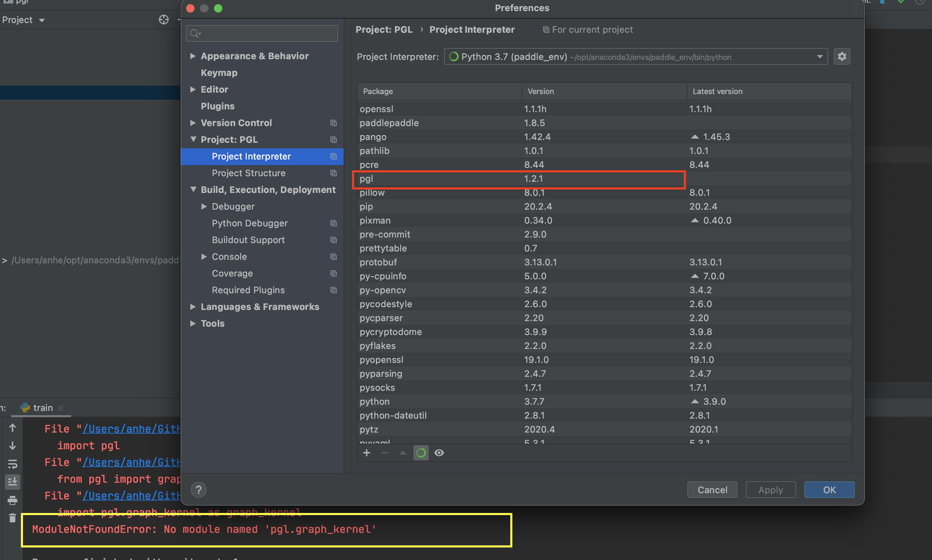
Task: Select the pgl package row
Action: (x=604, y=179)
